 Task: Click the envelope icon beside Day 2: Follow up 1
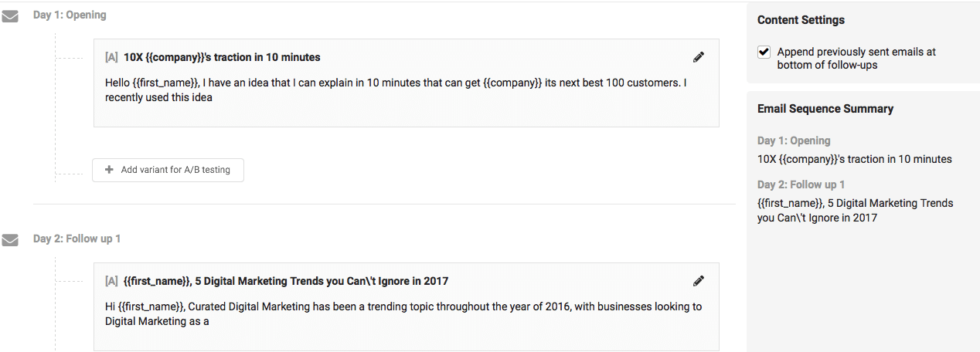pyautogui.click(x=10, y=240)
